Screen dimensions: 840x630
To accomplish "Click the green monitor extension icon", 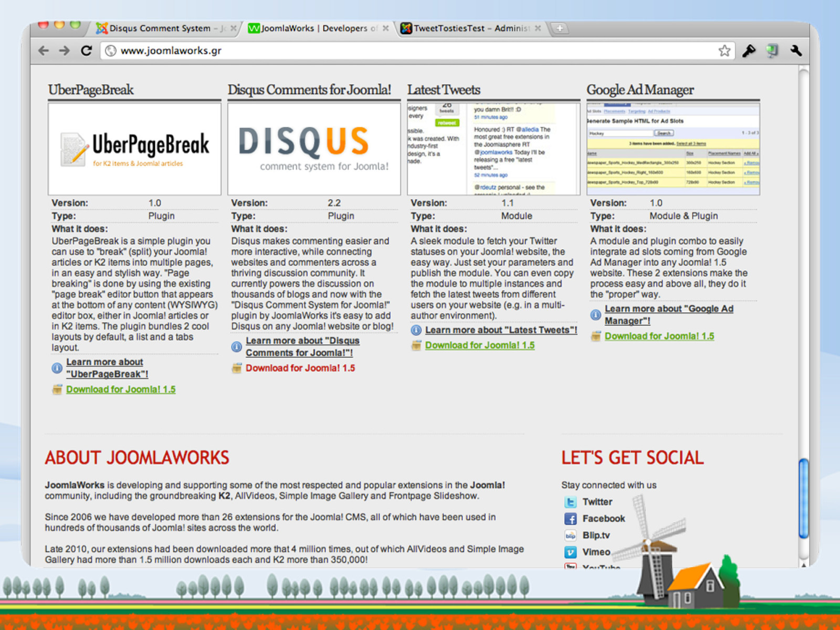I will [x=772, y=50].
